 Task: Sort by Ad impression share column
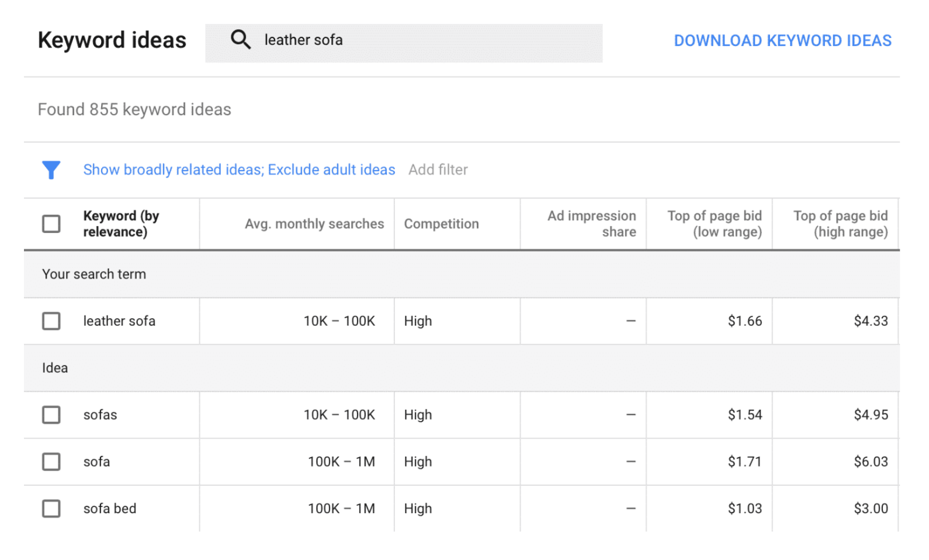[591, 224]
